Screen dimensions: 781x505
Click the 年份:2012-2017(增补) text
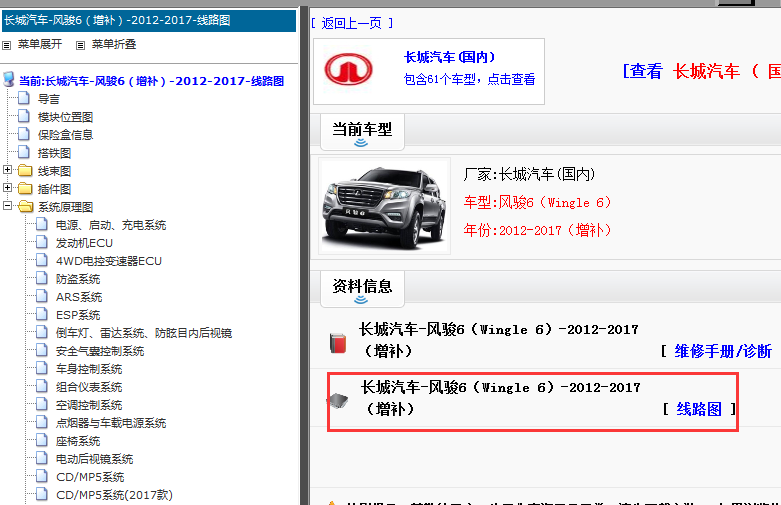(x=537, y=230)
